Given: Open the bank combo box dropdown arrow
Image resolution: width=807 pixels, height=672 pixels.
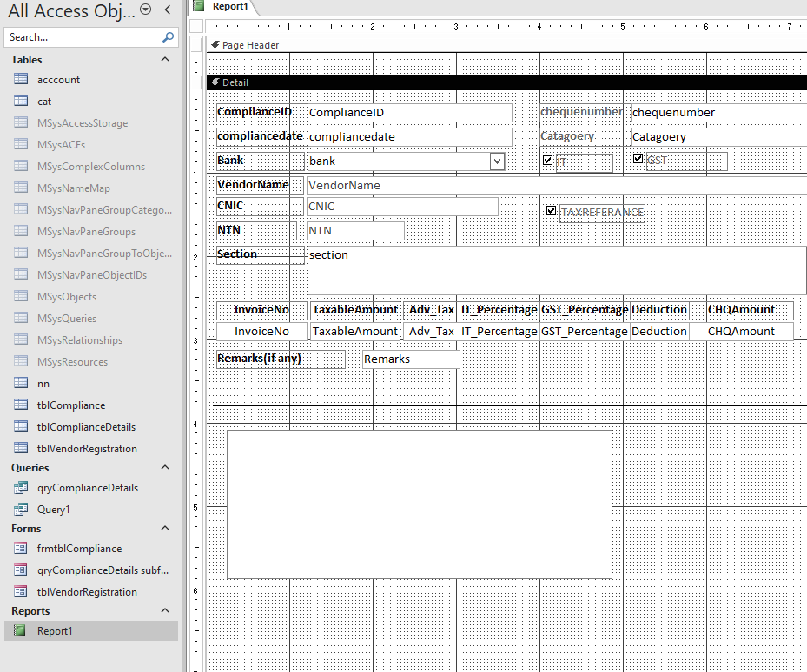Looking at the screenshot, I should [497, 161].
